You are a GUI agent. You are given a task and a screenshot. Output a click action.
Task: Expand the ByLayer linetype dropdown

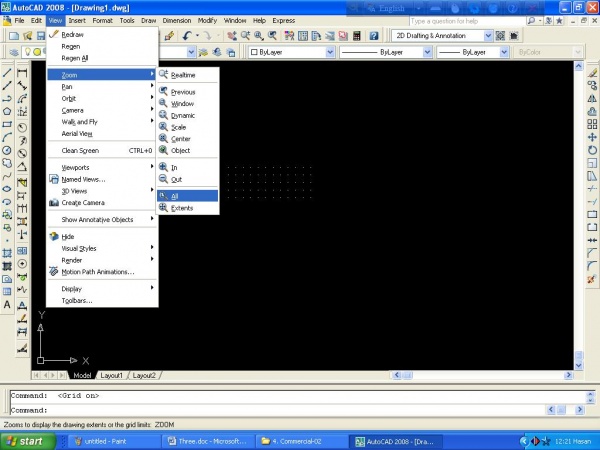click(x=385, y=51)
